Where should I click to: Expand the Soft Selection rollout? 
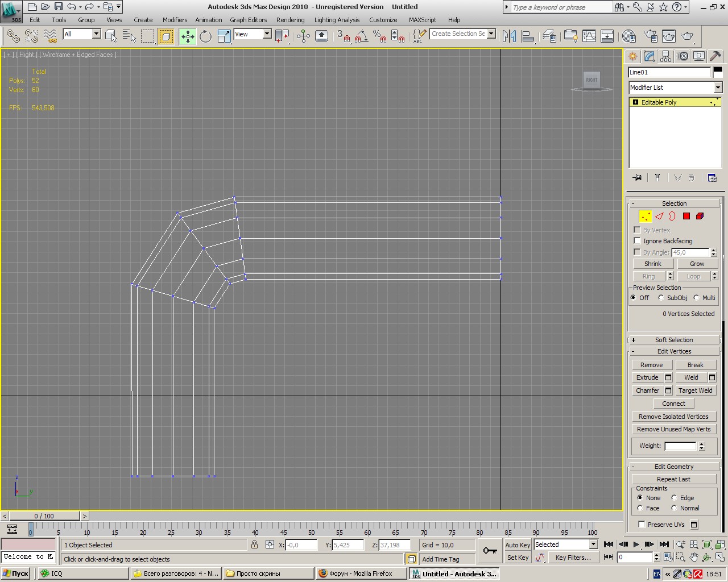(x=674, y=340)
